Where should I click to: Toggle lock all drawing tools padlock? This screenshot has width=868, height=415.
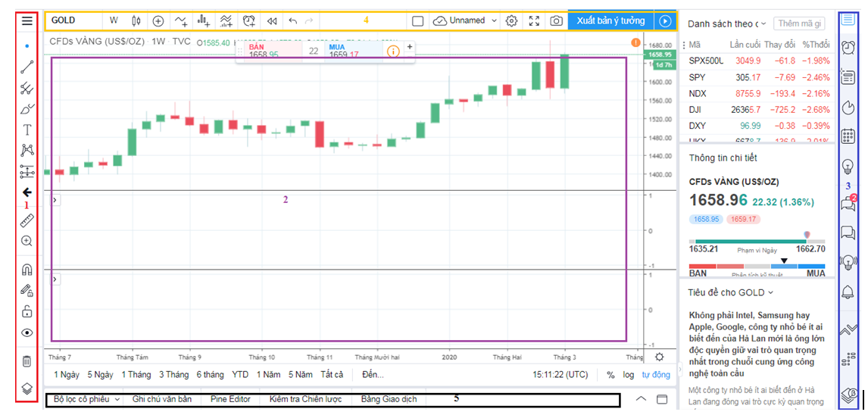(x=27, y=311)
